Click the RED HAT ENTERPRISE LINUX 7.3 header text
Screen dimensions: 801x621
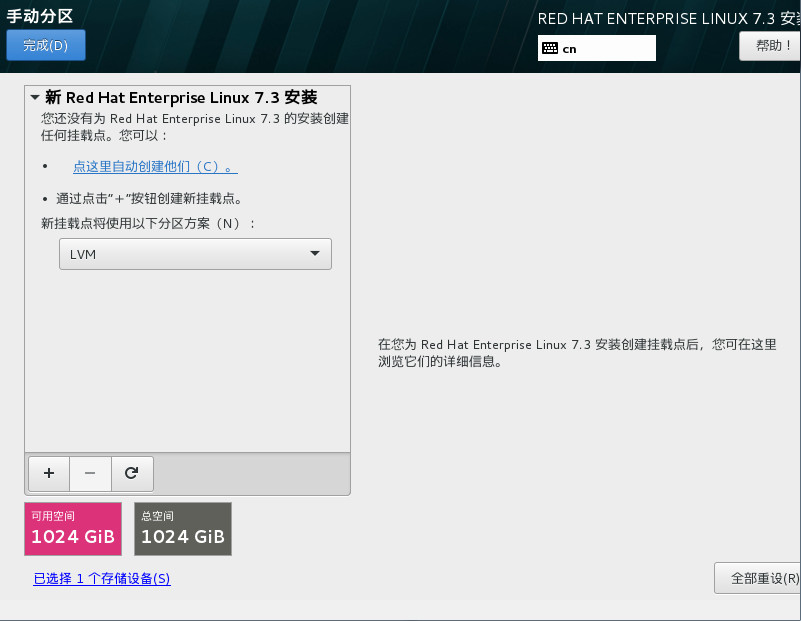point(669,19)
